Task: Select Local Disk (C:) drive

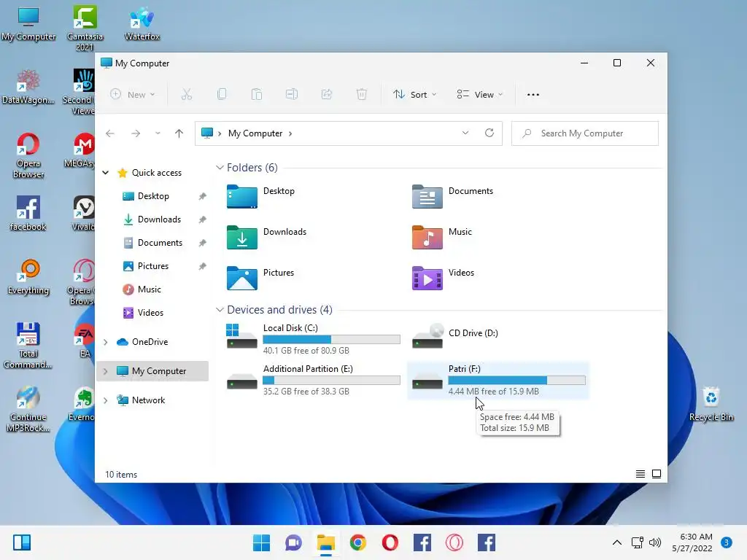Action: (x=313, y=338)
